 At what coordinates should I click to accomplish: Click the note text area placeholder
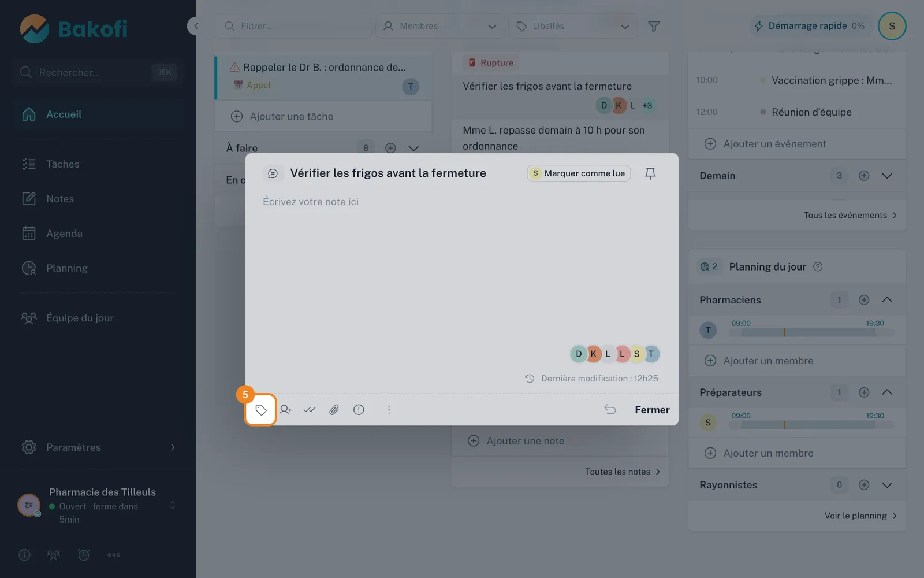311,202
